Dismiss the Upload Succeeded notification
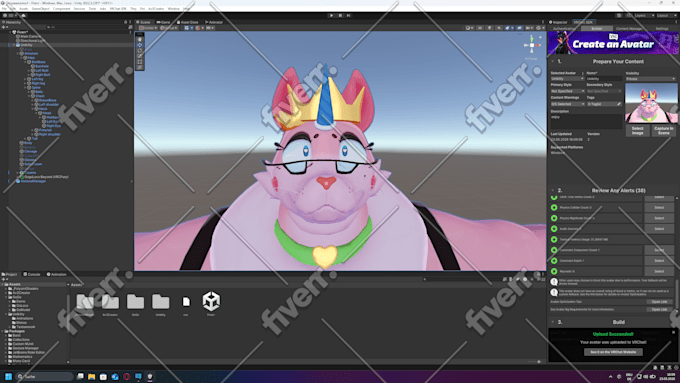Screen dimensions: 680x383 (673, 332)
